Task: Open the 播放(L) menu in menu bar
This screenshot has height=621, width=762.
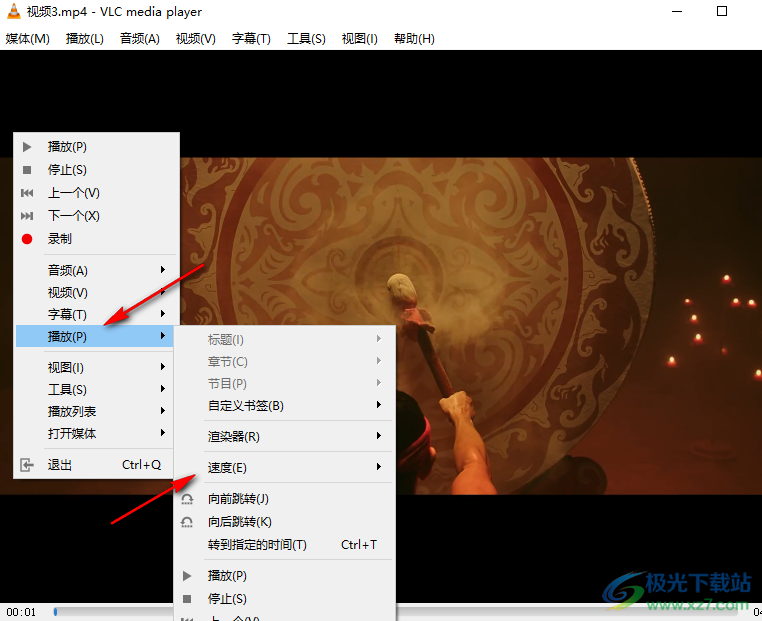Action: [x=85, y=38]
